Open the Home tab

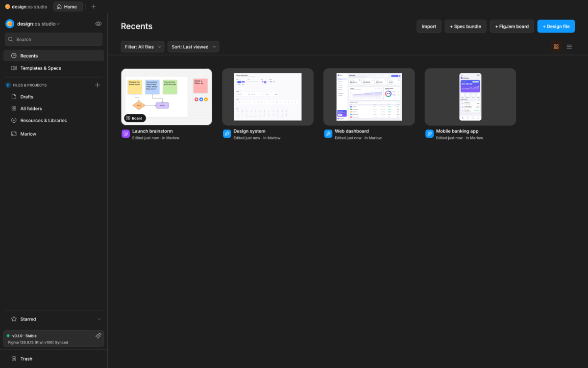68,6
